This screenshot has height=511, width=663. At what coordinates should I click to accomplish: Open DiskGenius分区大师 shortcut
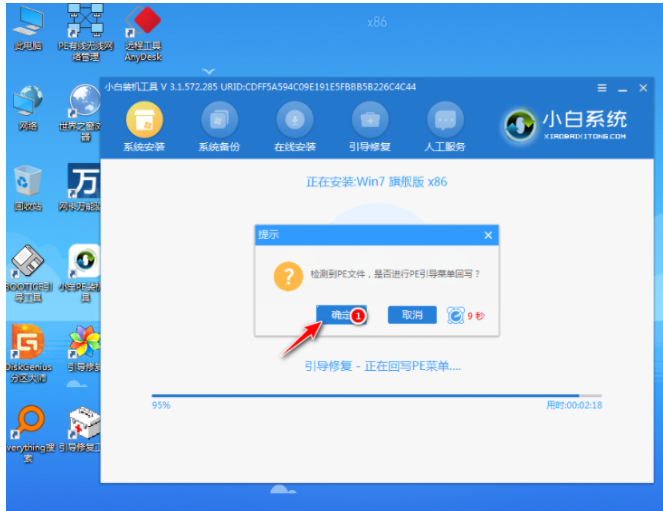[x=28, y=353]
